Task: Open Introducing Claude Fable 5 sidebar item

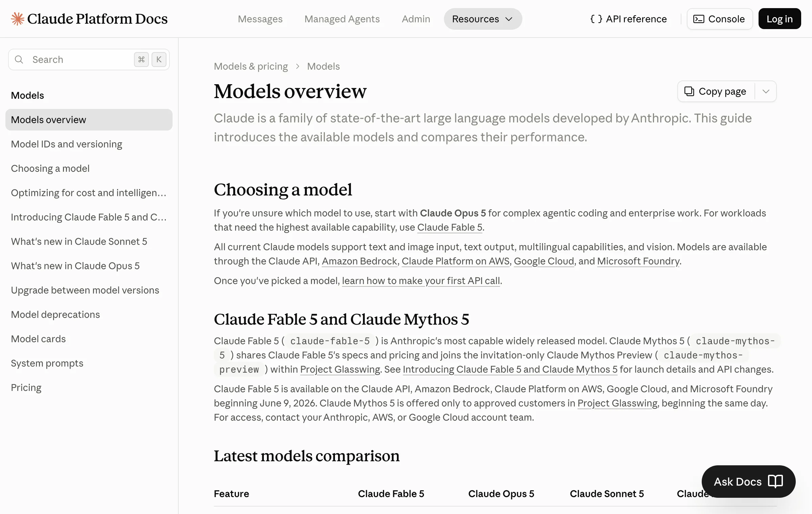Action: [89, 217]
